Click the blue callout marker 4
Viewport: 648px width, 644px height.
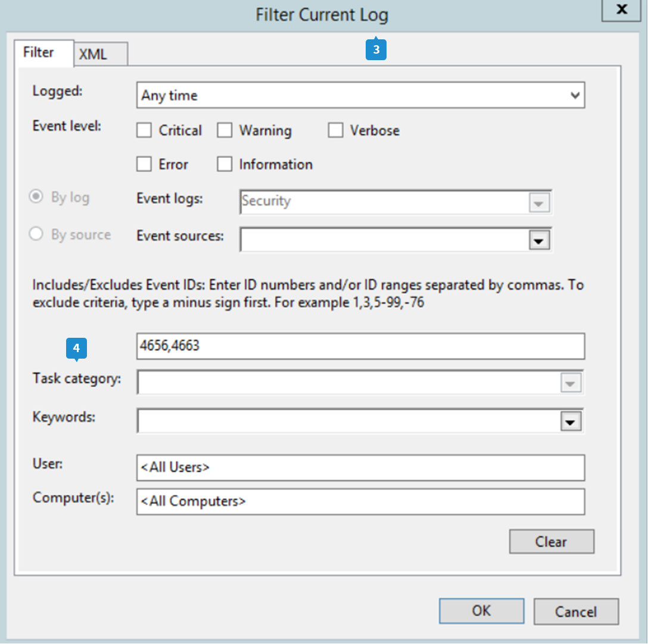tap(76, 348)
